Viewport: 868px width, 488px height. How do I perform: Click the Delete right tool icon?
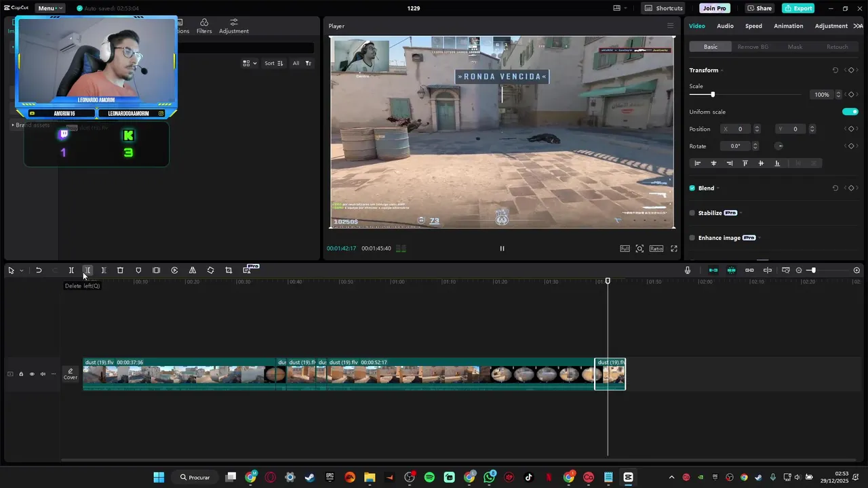point(104,270)
